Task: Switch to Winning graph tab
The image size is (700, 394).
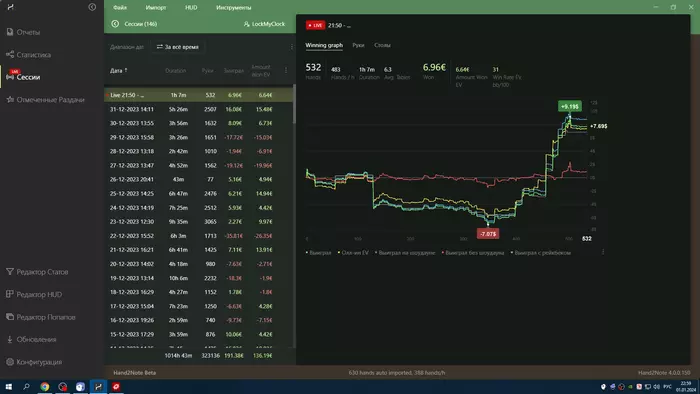Action: [x=324, y=45]
